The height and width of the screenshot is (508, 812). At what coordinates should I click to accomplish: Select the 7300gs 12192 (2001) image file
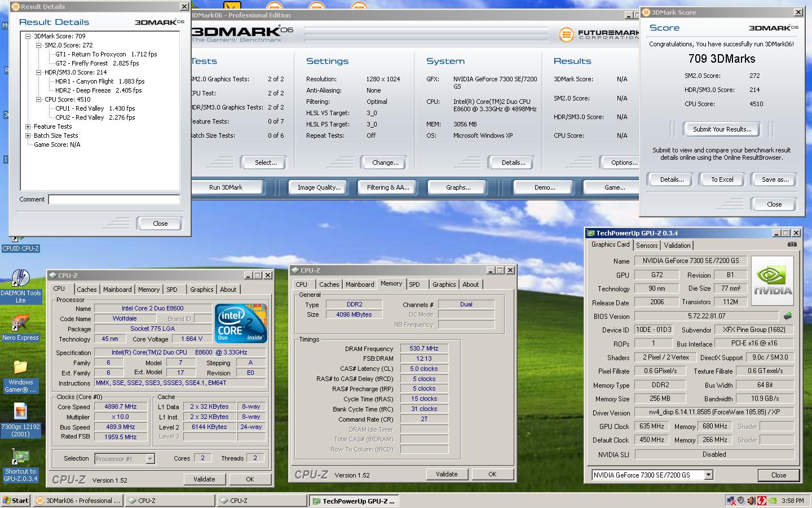pyautogui.click(x=21, y=420)
